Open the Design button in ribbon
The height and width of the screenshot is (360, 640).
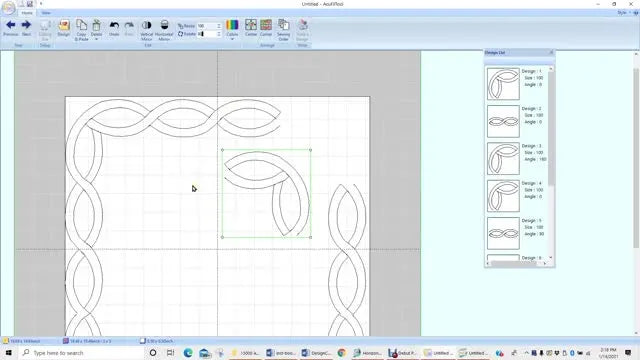pyautogui.click(x=64, y=28)
